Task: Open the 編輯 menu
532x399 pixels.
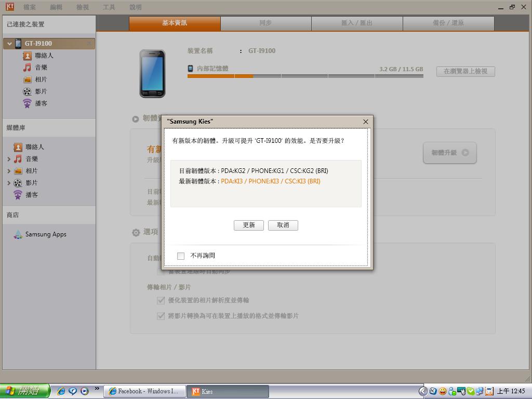Action: point(56,7)
